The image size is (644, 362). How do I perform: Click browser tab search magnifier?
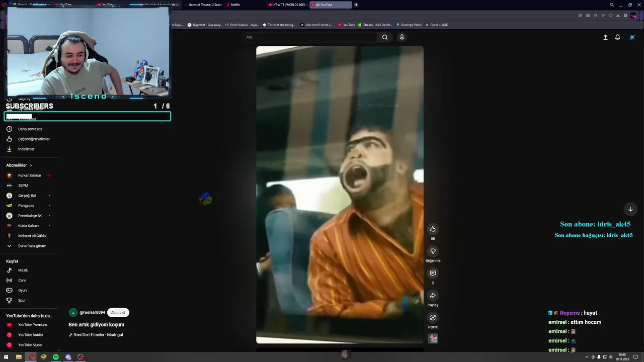612,5
